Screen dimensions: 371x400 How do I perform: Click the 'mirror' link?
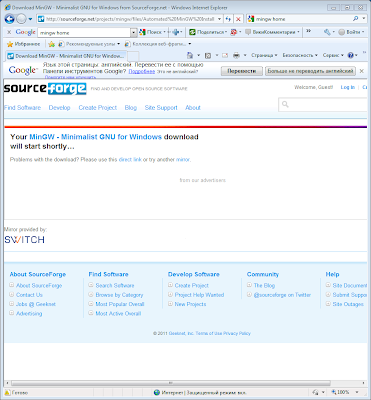[x=183, y=160]
